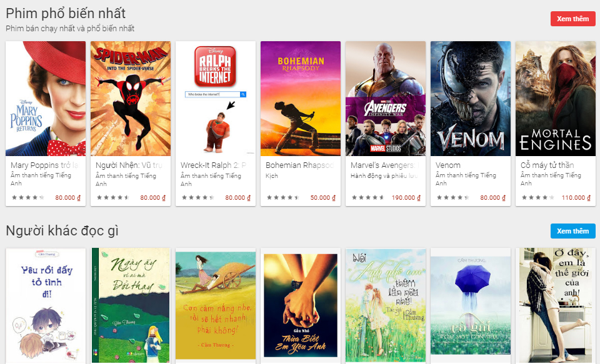Open Spider-Man Into the Spider-Verse poster

tap(131, 99)
